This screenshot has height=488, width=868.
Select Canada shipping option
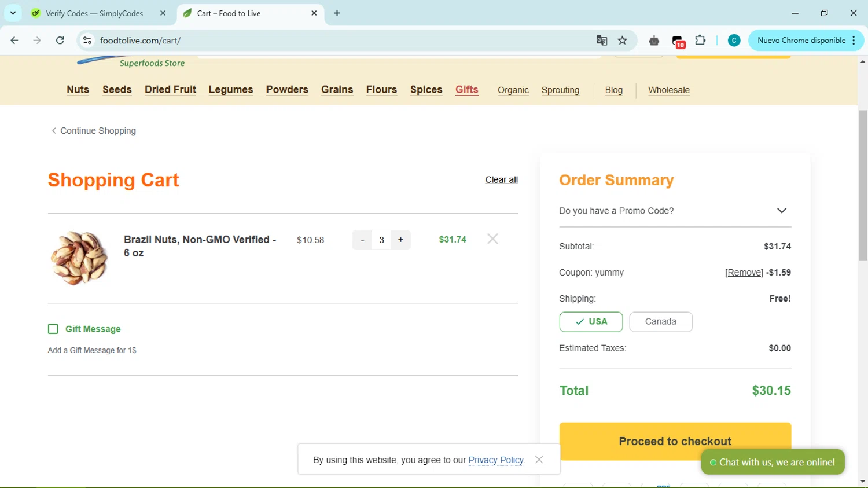pyautogui.click(x=661, y=322)
